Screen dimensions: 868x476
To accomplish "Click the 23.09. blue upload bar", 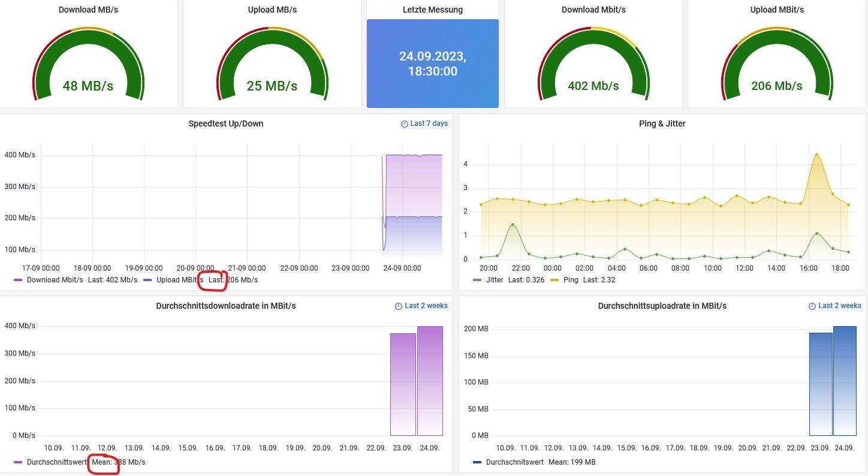I will 821,384.
